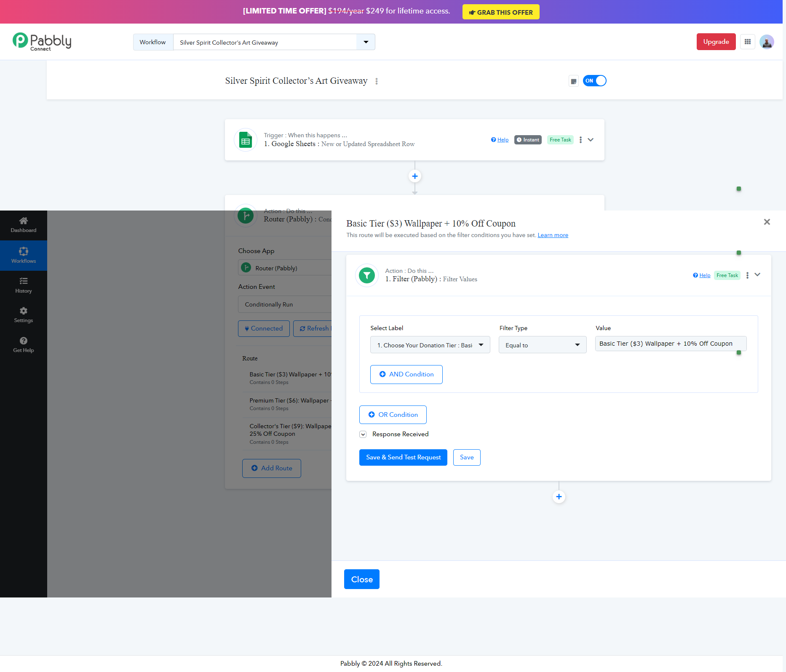Open the user profile avatar
This screenshot has width=786, height=672.
pos(767,42)
